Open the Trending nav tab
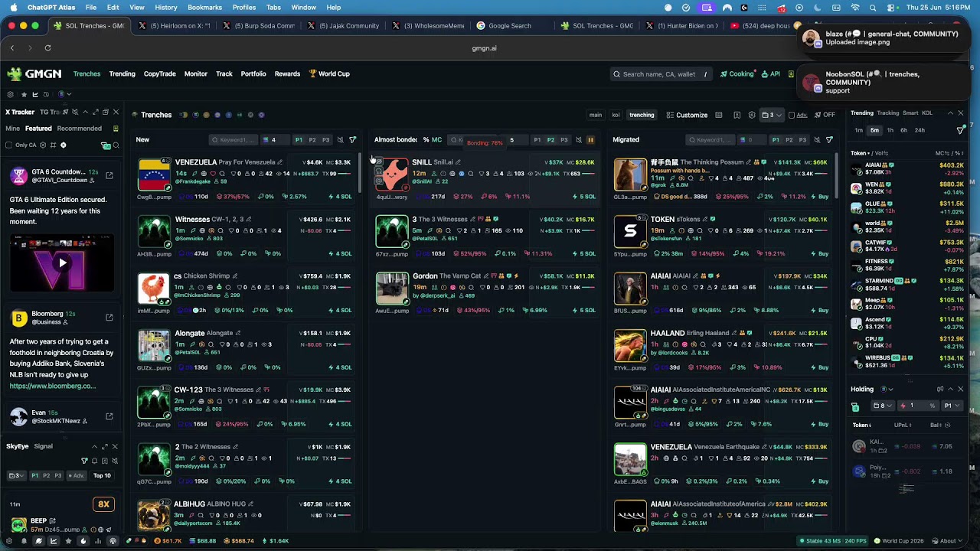980x551 pixels. 122,74
